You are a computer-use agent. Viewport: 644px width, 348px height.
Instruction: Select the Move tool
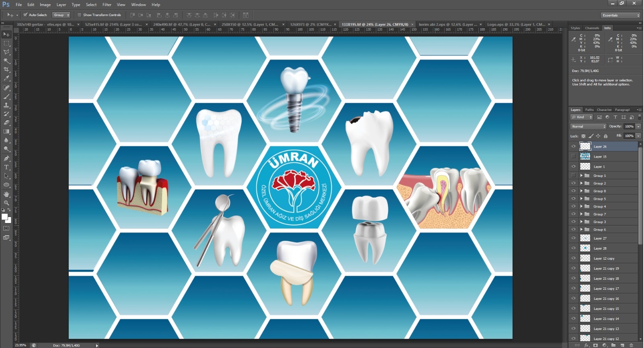[x=6, y=34]
